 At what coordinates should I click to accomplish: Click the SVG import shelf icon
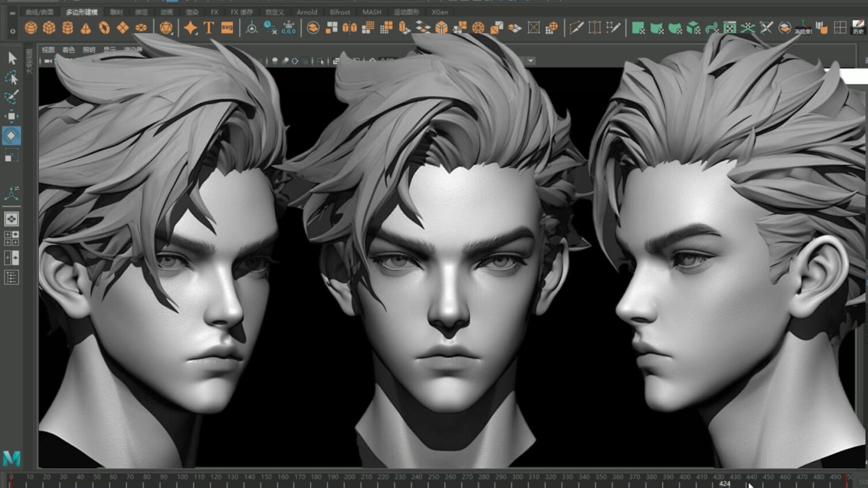pos(227,28)
